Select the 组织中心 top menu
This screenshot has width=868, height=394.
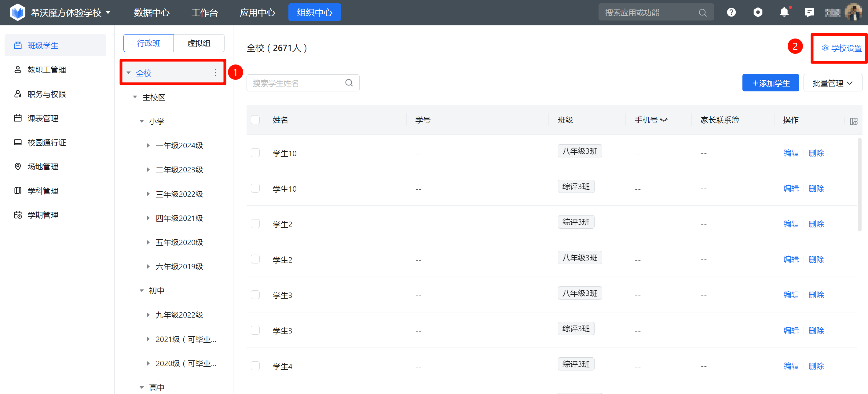(314, 13)
